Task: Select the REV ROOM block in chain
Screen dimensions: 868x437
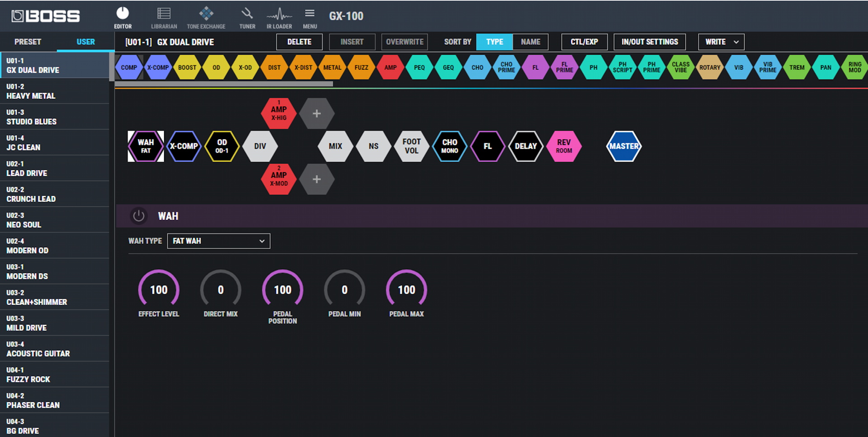Action: tap(564, 146)
